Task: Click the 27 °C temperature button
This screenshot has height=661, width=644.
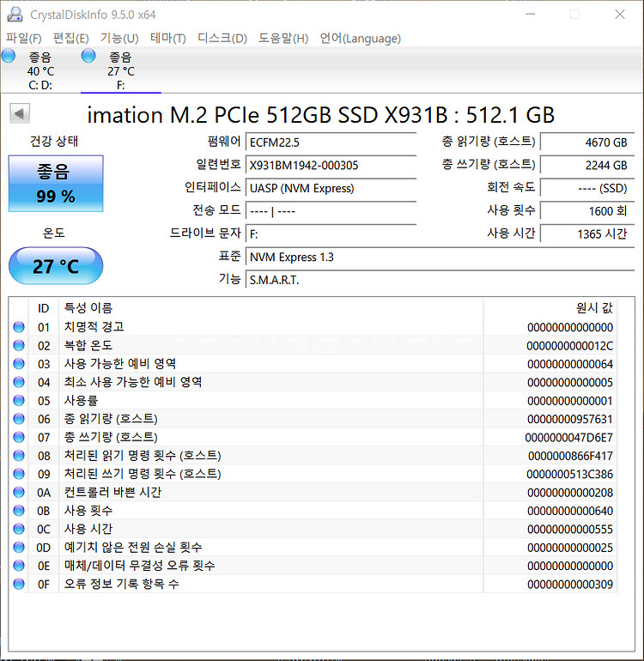Action: [x=56, y=266]
